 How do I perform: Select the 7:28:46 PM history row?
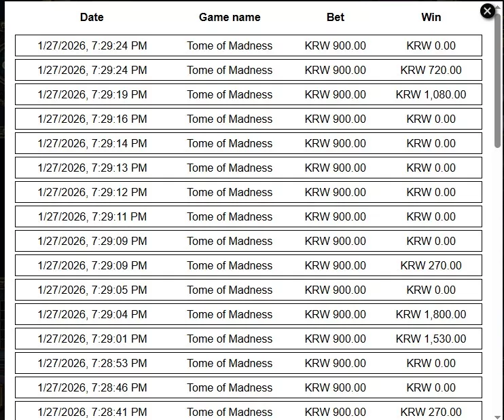point(249,387)
